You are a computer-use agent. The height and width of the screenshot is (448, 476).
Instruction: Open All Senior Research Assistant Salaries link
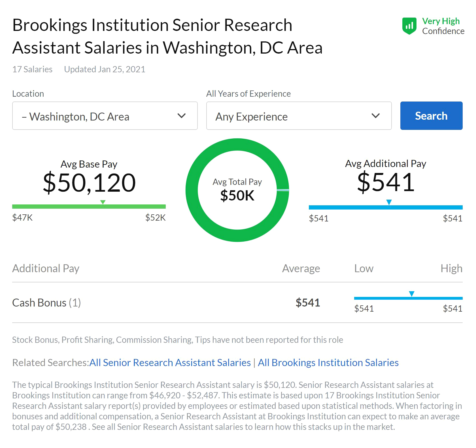170,363
